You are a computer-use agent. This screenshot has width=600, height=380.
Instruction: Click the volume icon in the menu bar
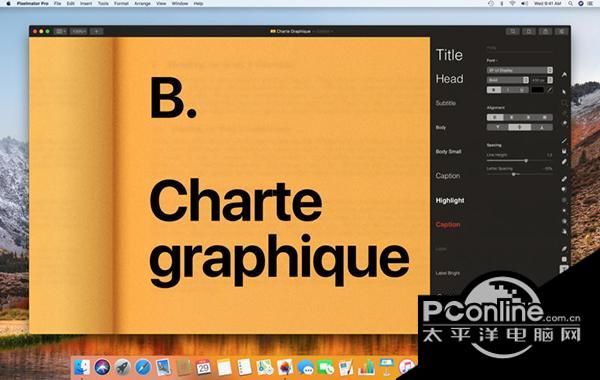(524, 3)
